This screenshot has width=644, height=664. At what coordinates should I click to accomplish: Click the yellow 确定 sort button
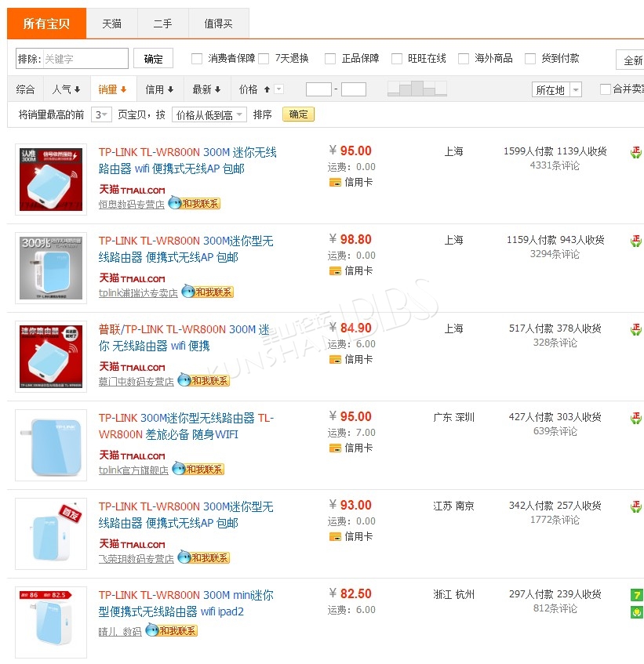tap(298, 114)
